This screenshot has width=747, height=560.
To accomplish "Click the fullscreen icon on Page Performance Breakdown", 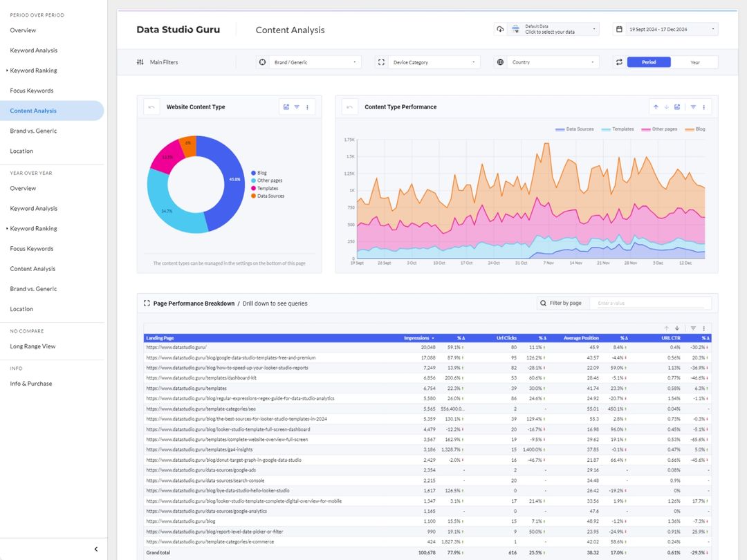I will click(x=146, y=303).
